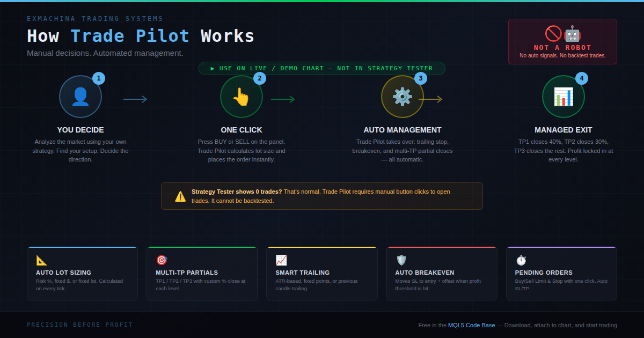
Task: Click the USE ON LIVE / DEMO CHART banner
Action: (321, 68)
